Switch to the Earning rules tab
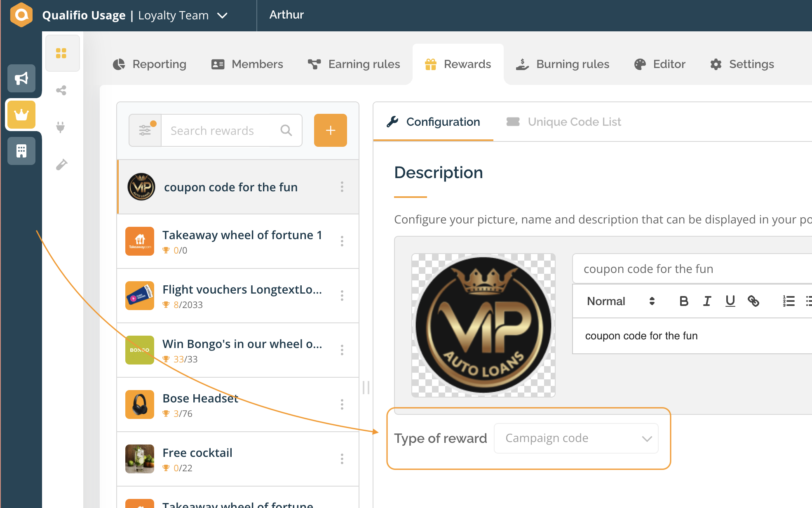Image resolution: width=812 pixels, height=508 pixels. (354, 64)
